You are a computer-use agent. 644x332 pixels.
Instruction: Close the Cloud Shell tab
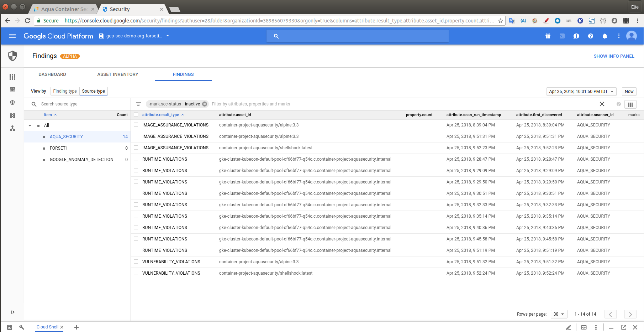pyautogui.click(x=62, y=327)
